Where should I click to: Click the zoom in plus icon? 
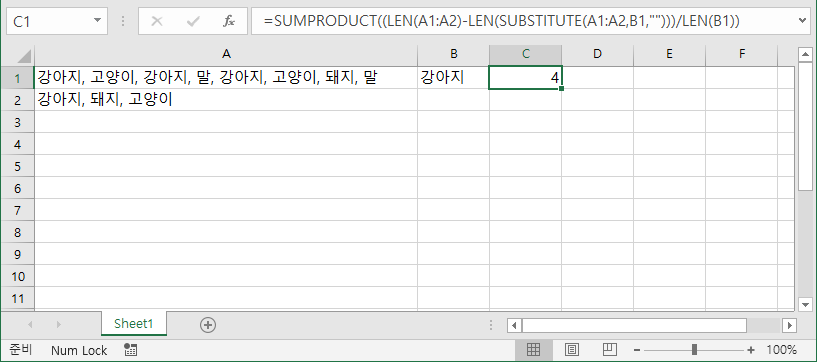[x=751, y=350]
